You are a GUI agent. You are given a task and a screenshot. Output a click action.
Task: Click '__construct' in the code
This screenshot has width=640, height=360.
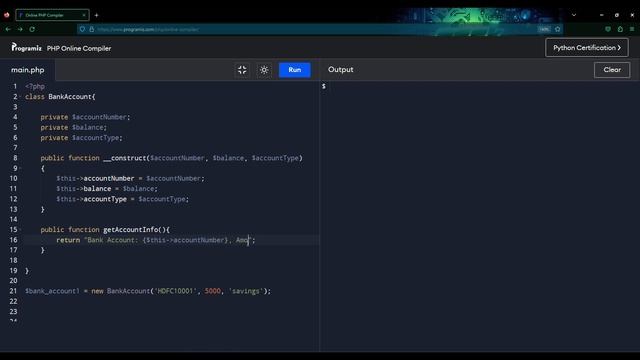pos(124,158)
